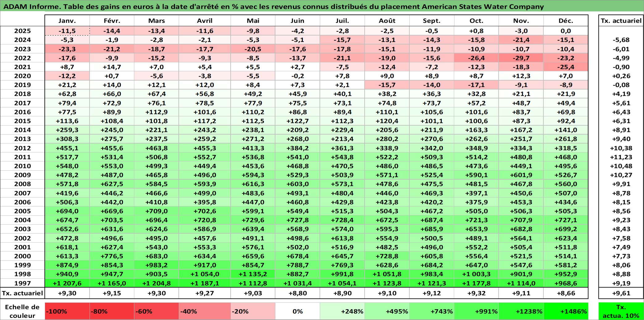
Task: Click the +743% color scale swatch
Action: (432, 311)
